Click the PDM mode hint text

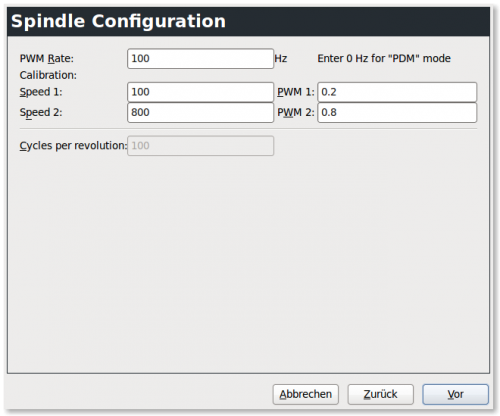tap(384, 59)
